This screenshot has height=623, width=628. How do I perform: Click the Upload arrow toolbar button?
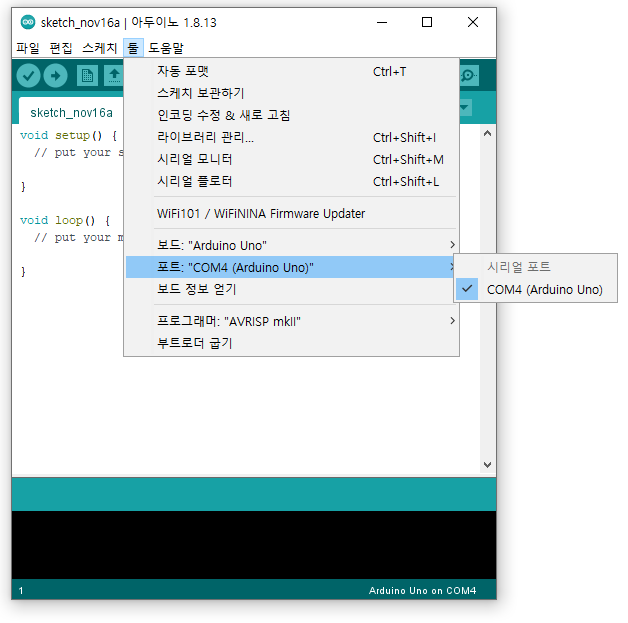click(x=55, y=75)
